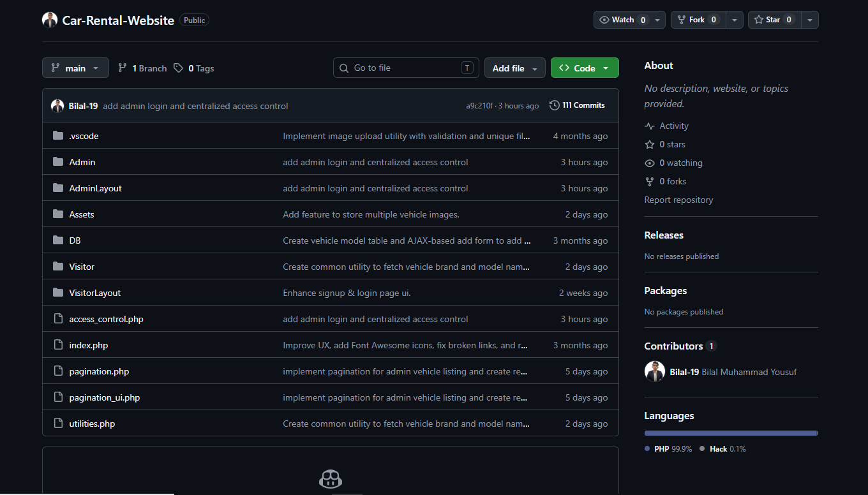Open the DB folder
Image resolution: width=868 pixels, height=495 pixels.
point(75,240)
